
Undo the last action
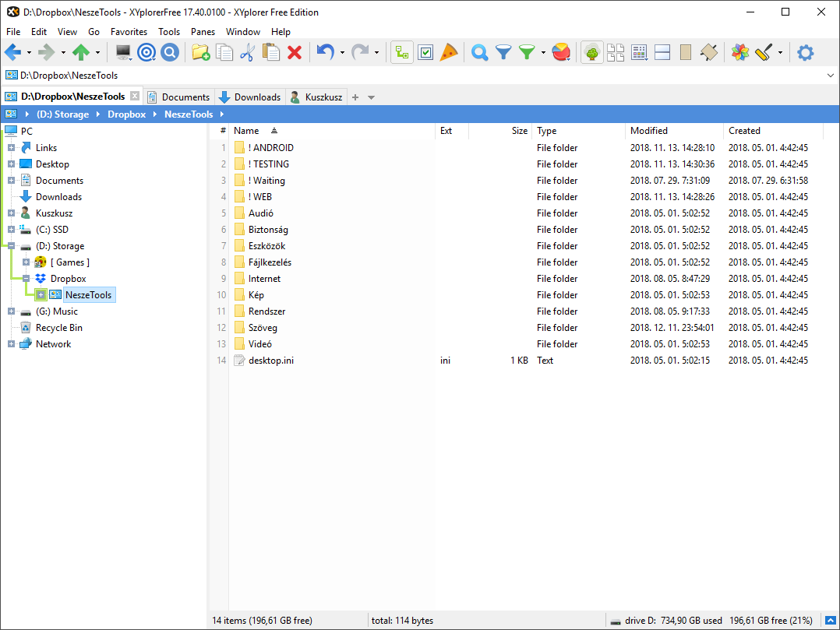pos(325,52)
